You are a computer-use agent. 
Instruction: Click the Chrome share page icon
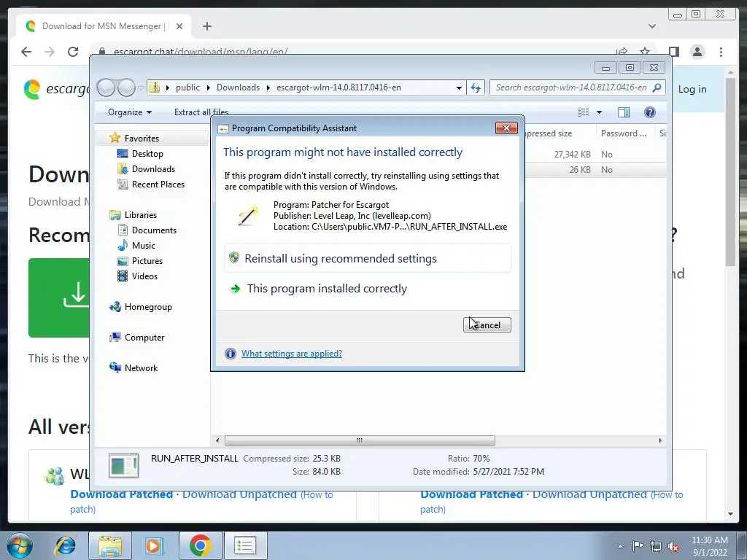coord(622,52)
